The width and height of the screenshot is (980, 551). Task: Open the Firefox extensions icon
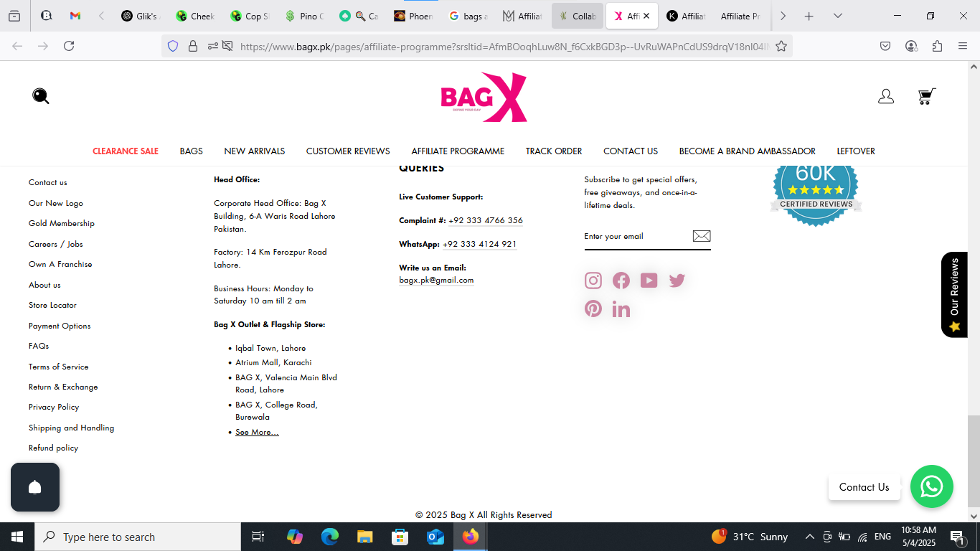[937, 46]
